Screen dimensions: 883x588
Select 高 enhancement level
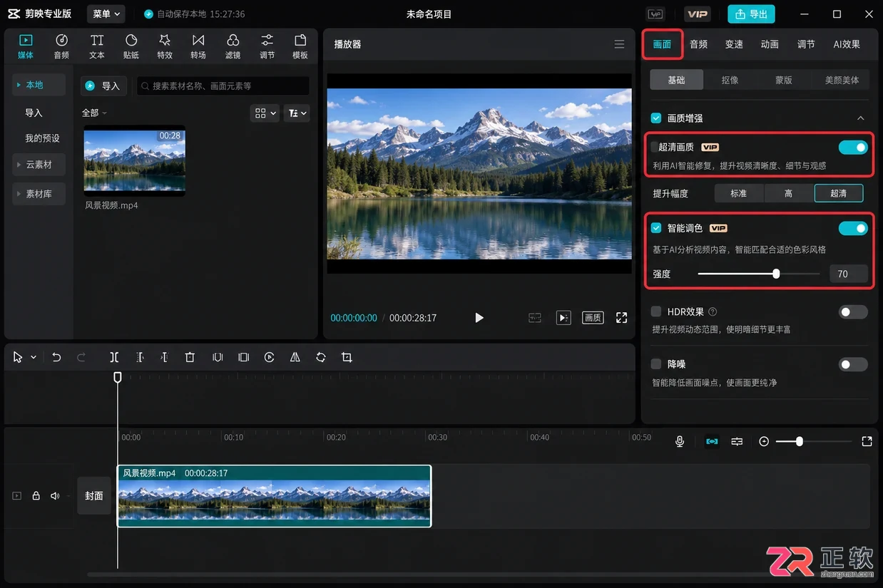point(788,193)
